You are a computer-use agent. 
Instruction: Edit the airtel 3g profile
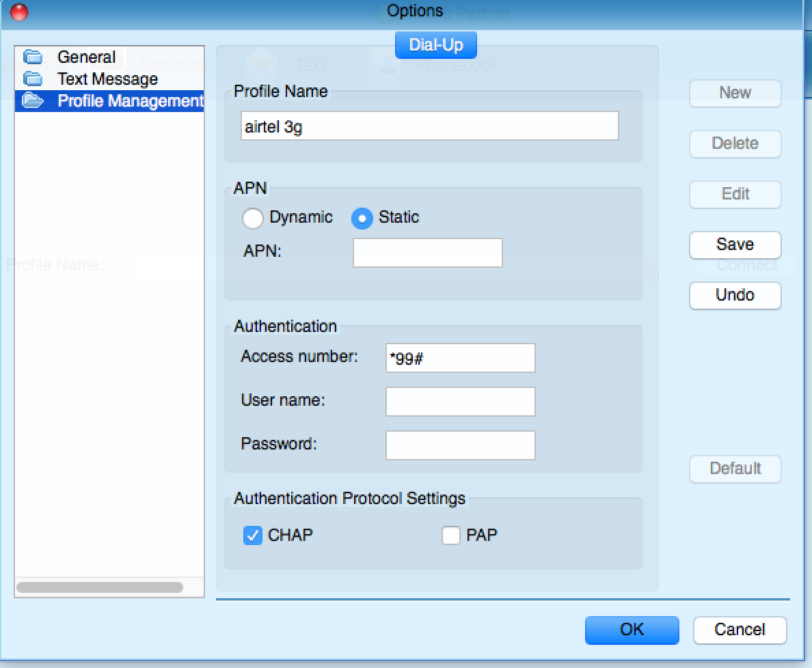pos(735,195)
